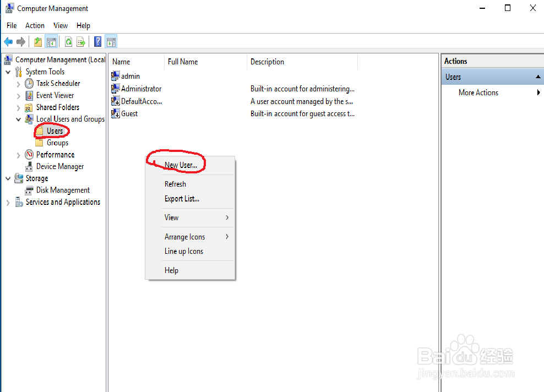Click the Disk Management icon

point(29,190)
